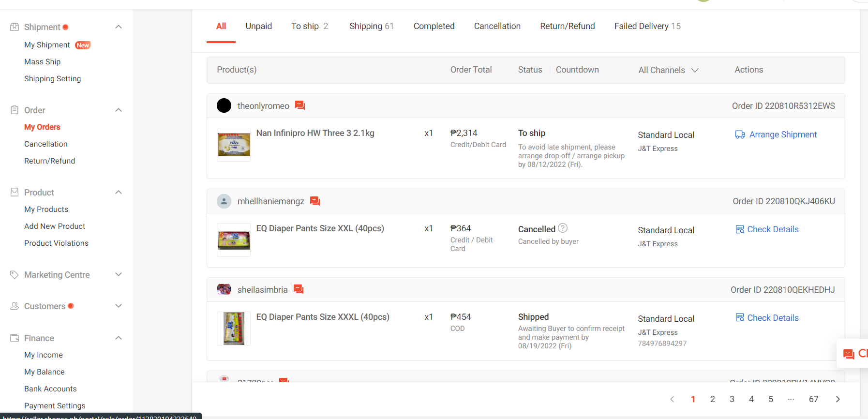Collapse the Finance sidebar section

point(119,338)
